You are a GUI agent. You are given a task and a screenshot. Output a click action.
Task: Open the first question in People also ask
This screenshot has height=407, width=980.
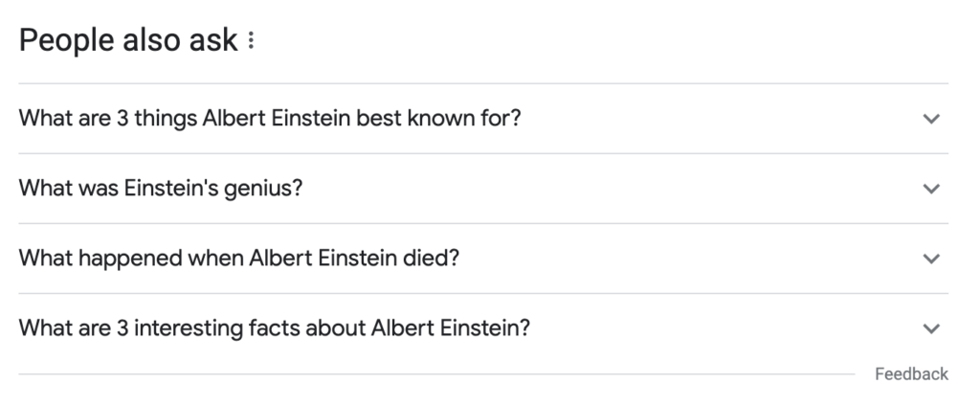pos(270,119)
